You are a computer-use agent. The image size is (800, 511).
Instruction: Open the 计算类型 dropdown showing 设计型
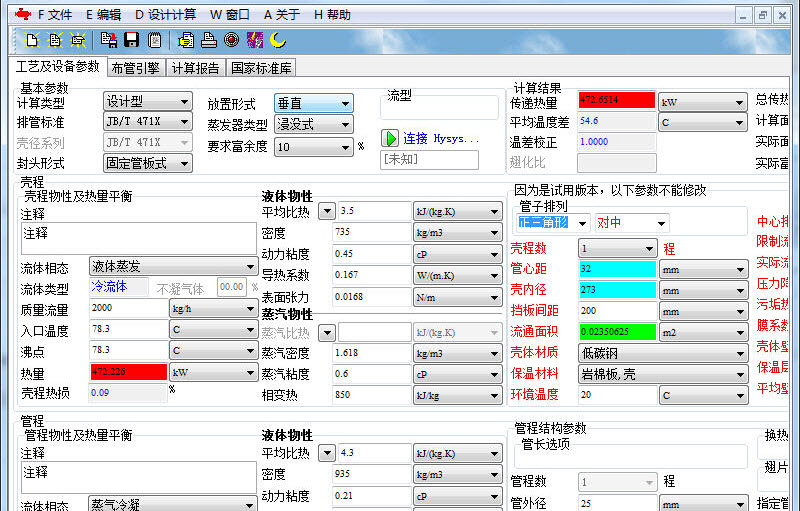(x=147, y=102)
